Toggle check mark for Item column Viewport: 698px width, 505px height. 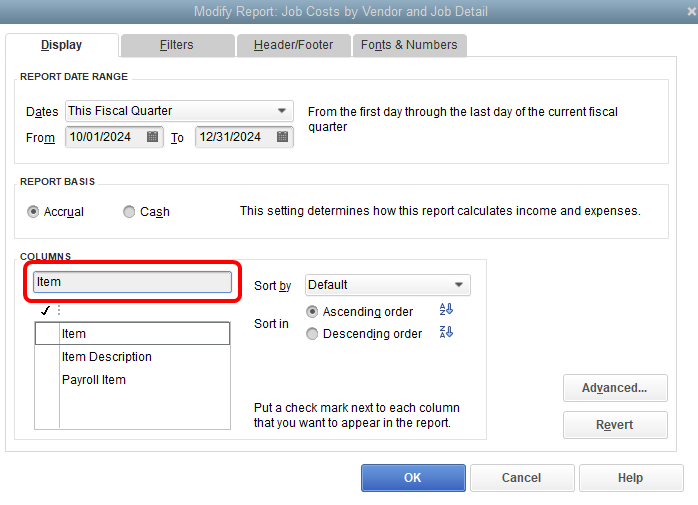pos(47,334)
